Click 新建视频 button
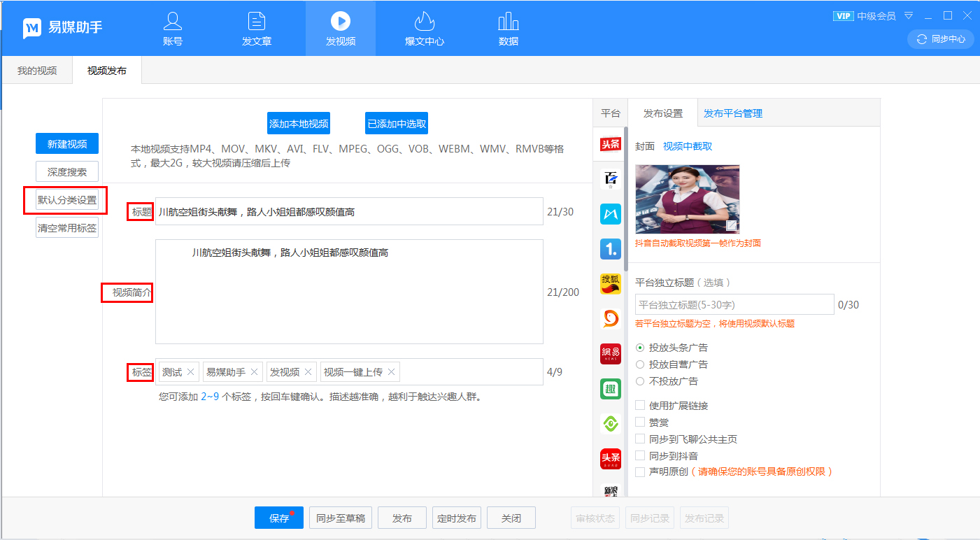This screenshot has height=540, width=980. (67, 143)
